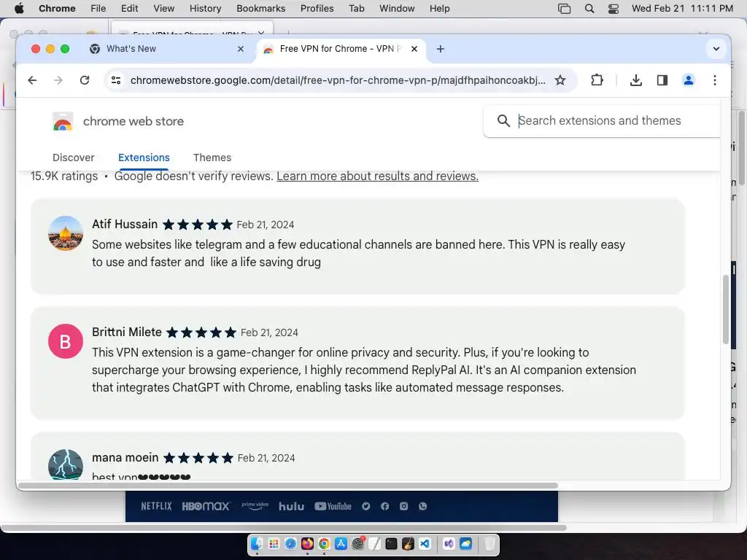Click Atif Hussain's five-star rating
Screen dimensions: 747x560
point(197,225)
